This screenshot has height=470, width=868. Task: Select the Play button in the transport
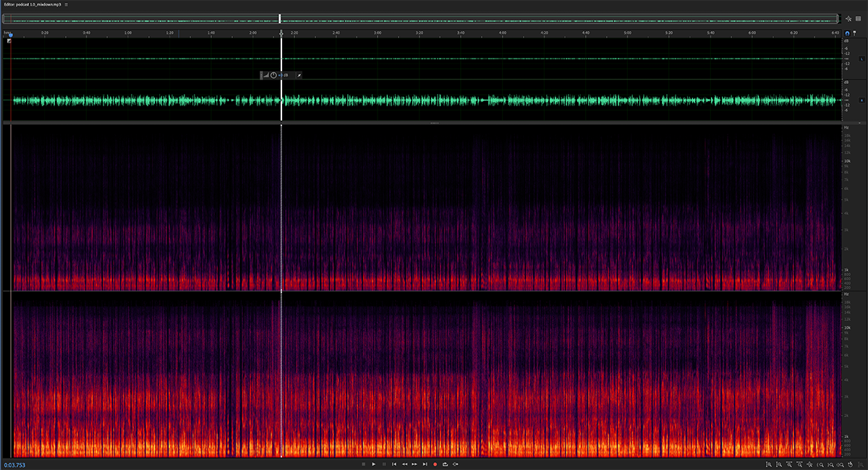pos(373,464)
